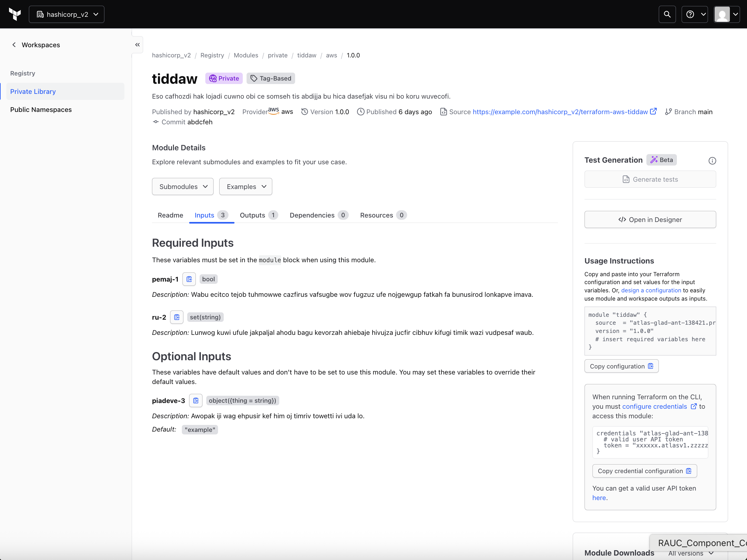Click the set(string) type badge

click(205, 317)
